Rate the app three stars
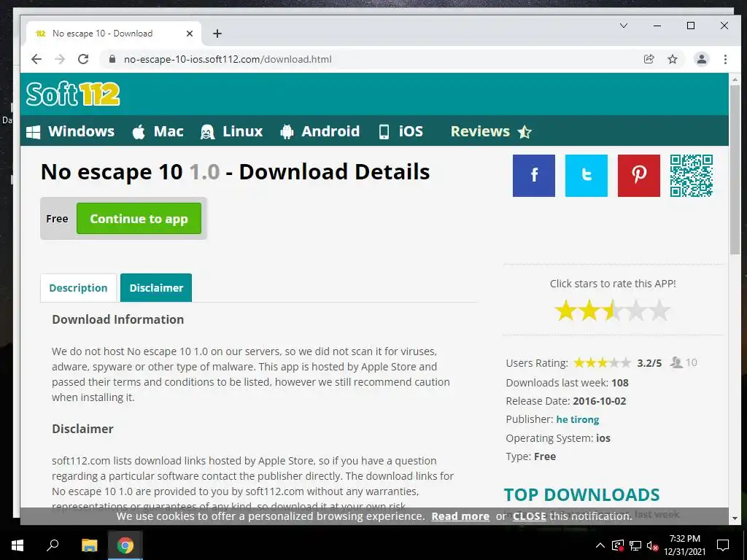 (613, 311)
